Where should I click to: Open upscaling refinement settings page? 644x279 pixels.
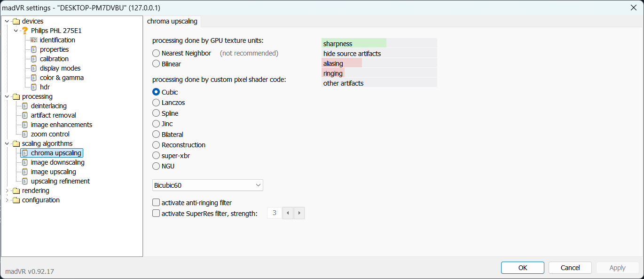60,181
